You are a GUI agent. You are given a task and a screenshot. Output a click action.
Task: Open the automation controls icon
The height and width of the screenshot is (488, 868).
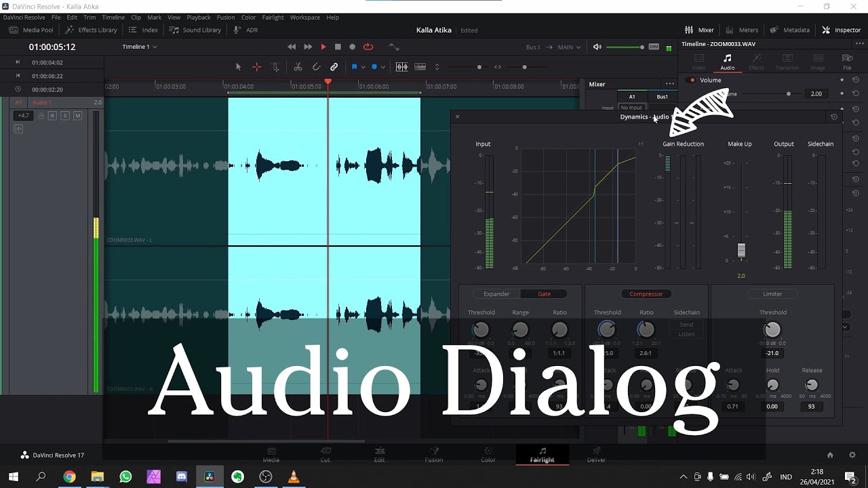[394, 47]
